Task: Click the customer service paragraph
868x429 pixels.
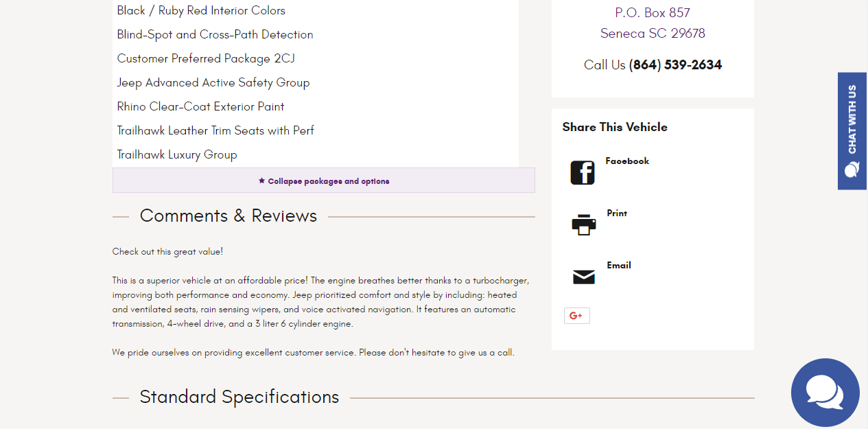Action: click(314, 352)
